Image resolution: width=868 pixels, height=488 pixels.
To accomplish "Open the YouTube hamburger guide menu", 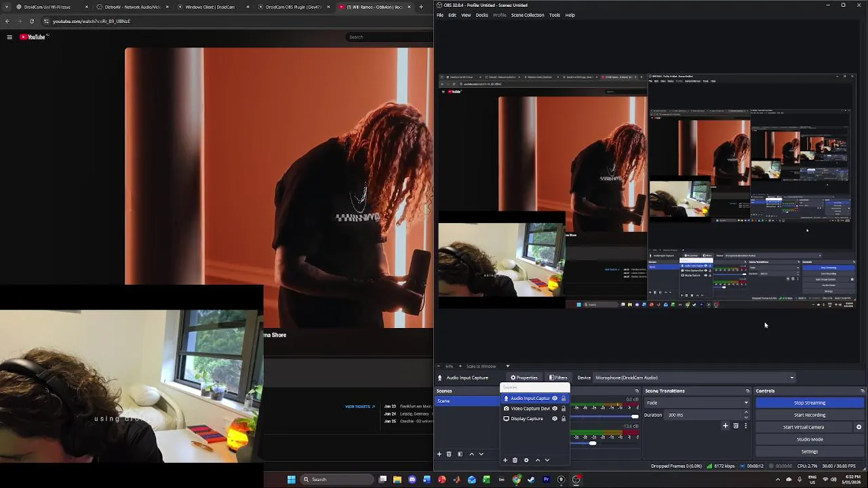I will tap(9, 37).
